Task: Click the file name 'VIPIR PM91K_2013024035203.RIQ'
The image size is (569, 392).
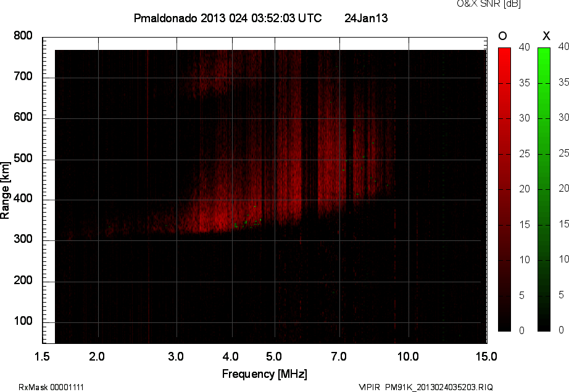Action: click(426, 387)
